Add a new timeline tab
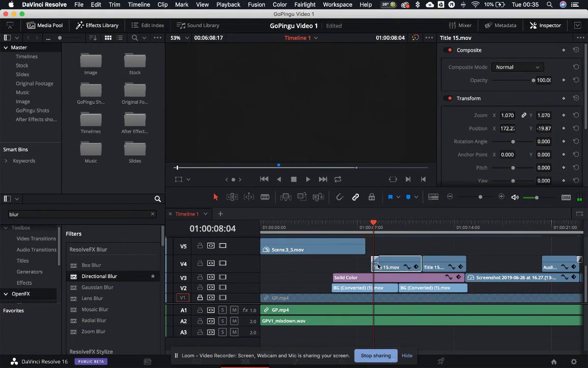 220,214
